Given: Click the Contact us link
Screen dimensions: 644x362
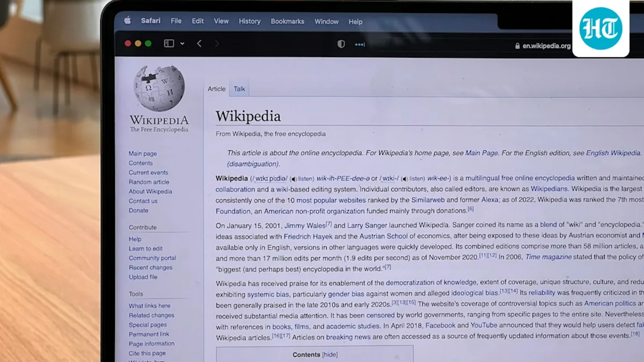Looking at the screenshot, I should click(x=143, y=201).
